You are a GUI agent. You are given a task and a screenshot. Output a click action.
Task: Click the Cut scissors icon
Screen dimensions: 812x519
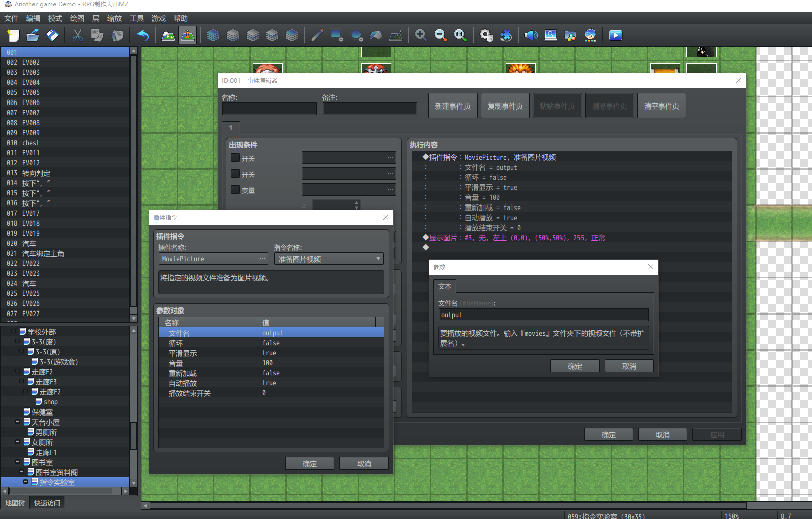78,35
